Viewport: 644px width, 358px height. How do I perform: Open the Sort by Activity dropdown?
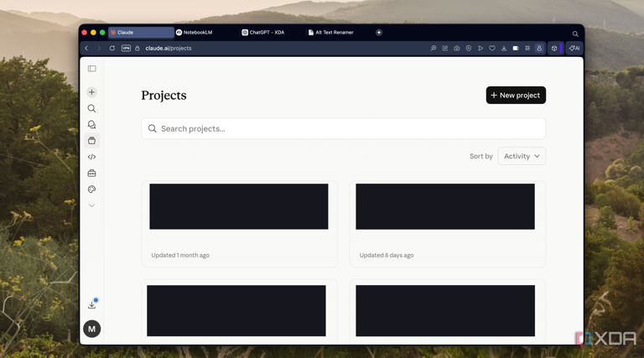(x=522, y=156)
